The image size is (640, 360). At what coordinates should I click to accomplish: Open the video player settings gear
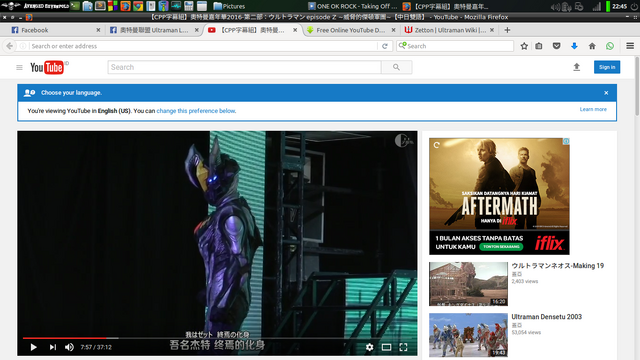[x=369, y=347]
